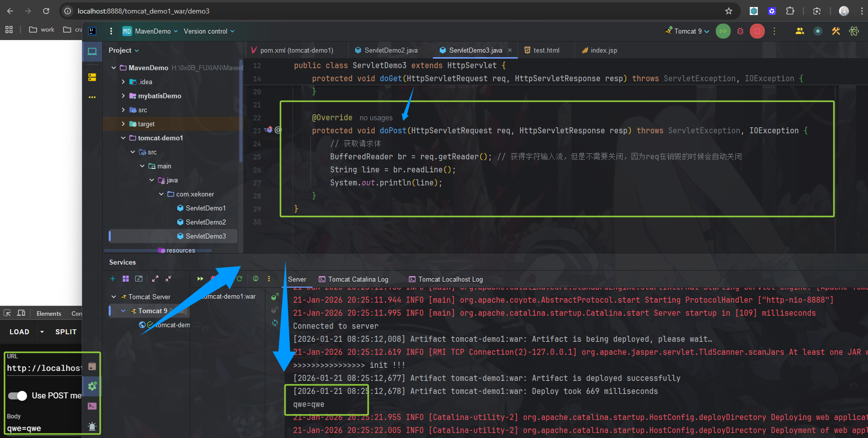Open the Tomcat Localhost Log tab
The width and height of the screenshot is (868, 438).
tap(445, 279)
